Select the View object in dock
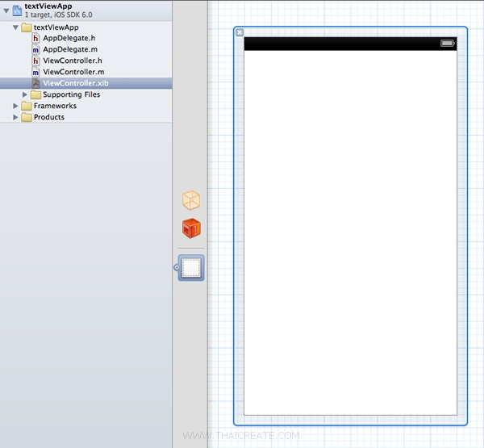Image resolution: width=484 pixels, height=448 pixels. click(191, 269)
